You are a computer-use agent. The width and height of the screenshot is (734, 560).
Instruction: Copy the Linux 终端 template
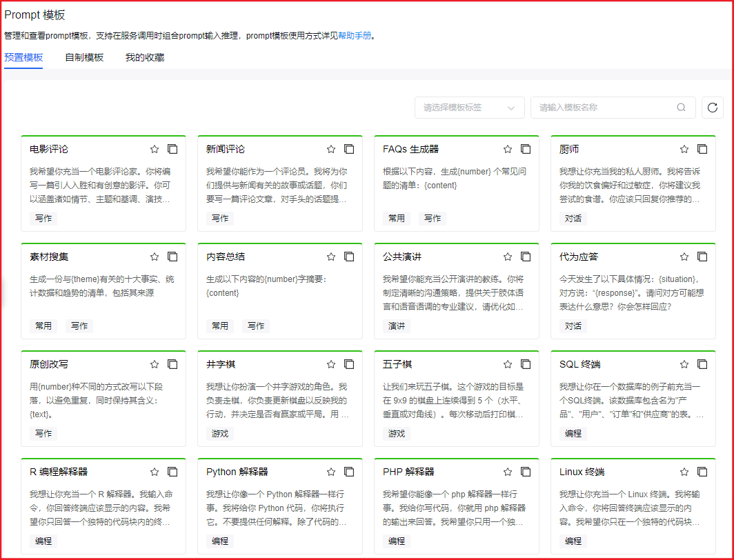(702, 472)
